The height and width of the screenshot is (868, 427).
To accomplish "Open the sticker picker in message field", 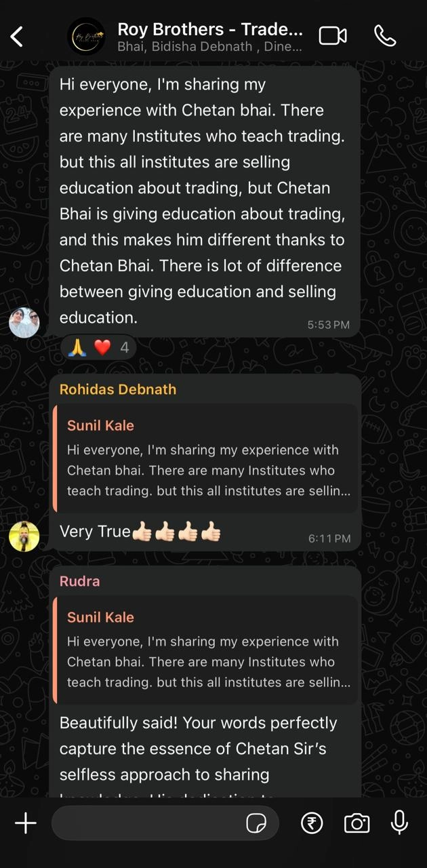I will [256, 824].
